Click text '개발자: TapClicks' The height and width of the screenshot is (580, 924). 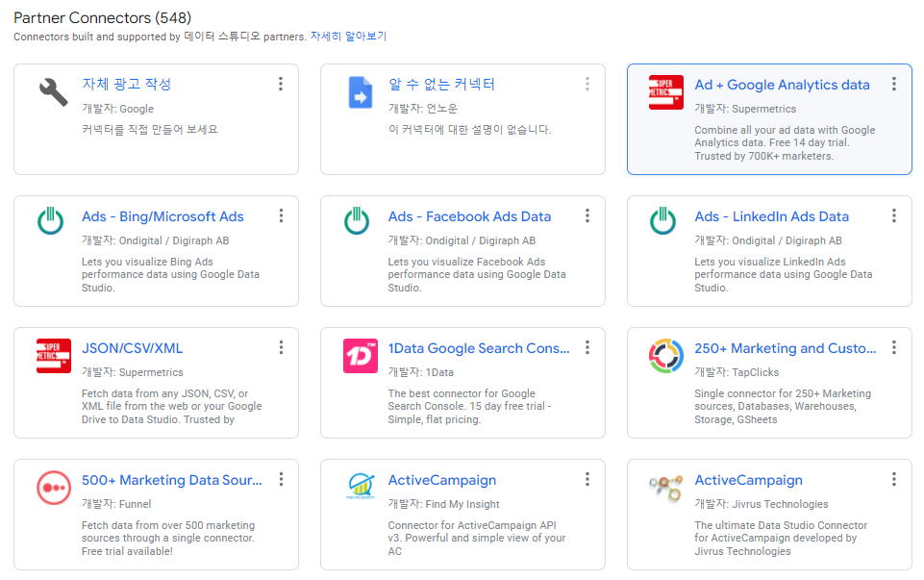[737, 372]
